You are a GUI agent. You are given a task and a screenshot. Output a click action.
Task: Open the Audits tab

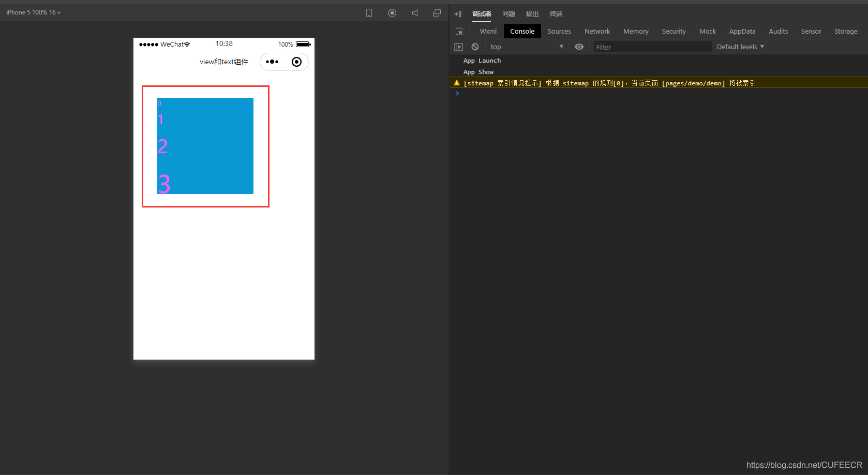pyautogui.click(x=779, y=32)
